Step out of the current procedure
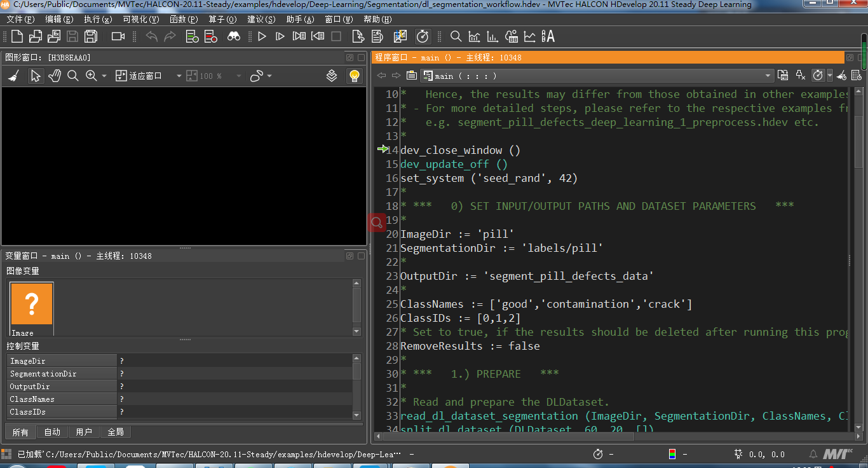 point(317,36)
